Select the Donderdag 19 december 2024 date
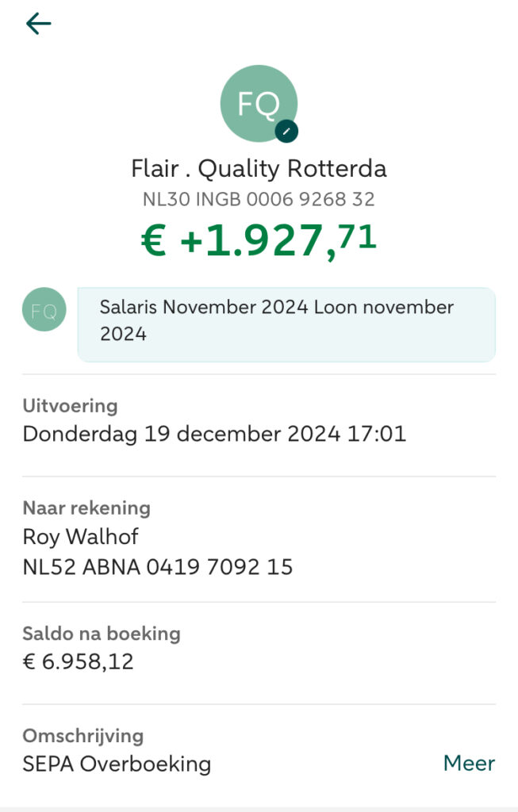This screenshot has height=812, width=518. [x=214, y=435]
